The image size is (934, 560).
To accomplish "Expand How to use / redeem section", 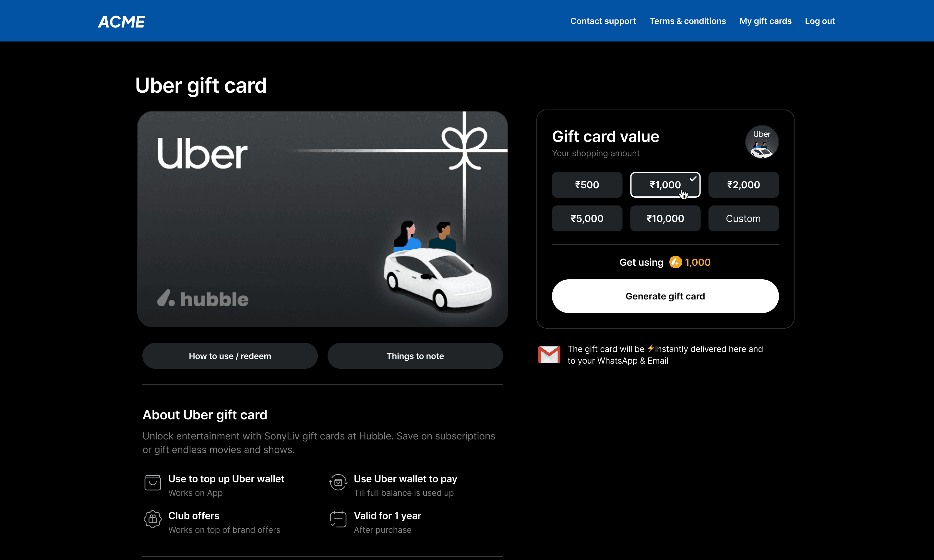I will (x=230, y=356).
